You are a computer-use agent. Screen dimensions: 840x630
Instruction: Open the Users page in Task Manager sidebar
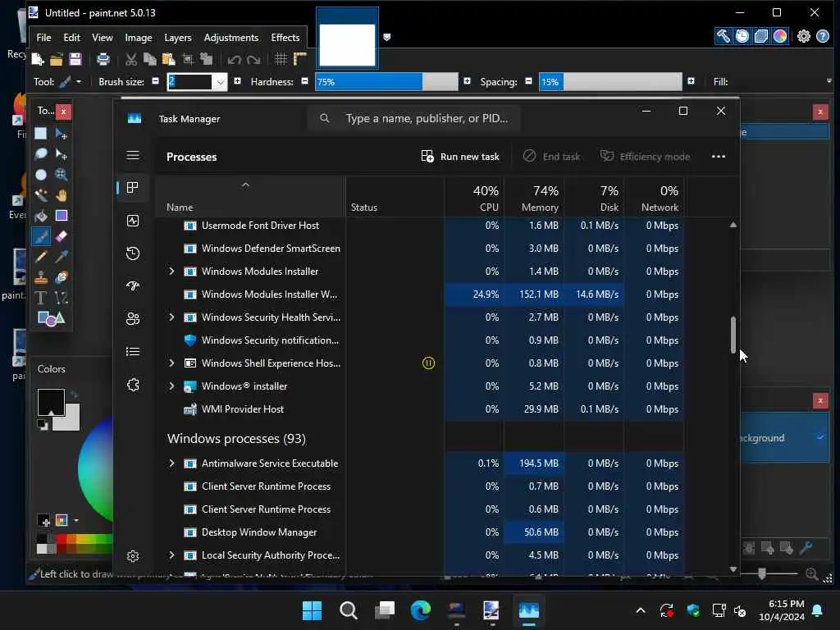(133, 319)
